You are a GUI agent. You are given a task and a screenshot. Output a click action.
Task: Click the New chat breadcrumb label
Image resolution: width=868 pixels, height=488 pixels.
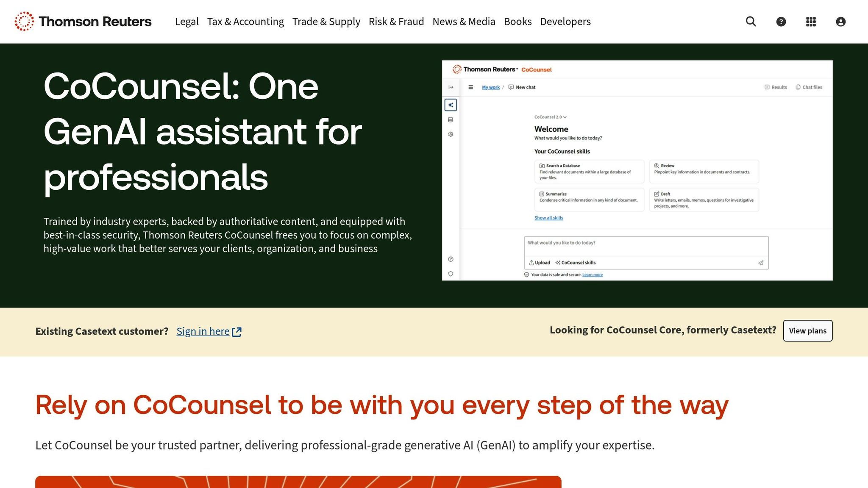pos(526,87)
